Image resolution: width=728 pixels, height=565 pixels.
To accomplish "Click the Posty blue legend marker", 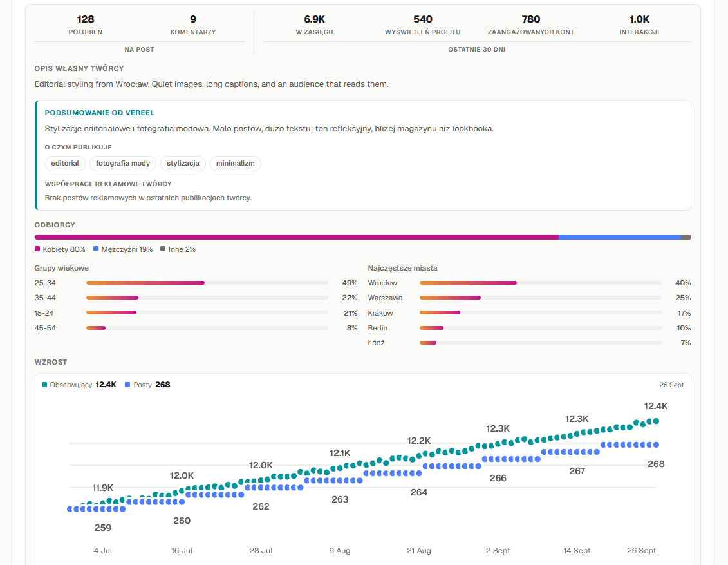I will point(127,385).
